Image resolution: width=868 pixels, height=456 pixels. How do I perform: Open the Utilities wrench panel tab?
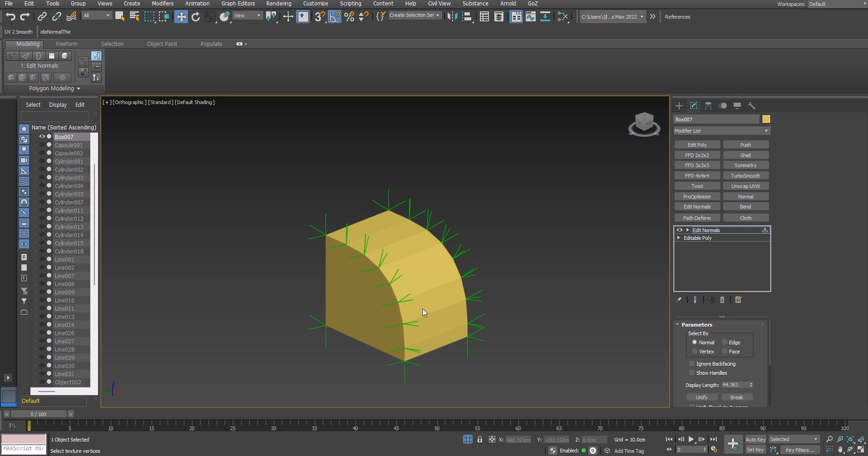coord(752,106)
